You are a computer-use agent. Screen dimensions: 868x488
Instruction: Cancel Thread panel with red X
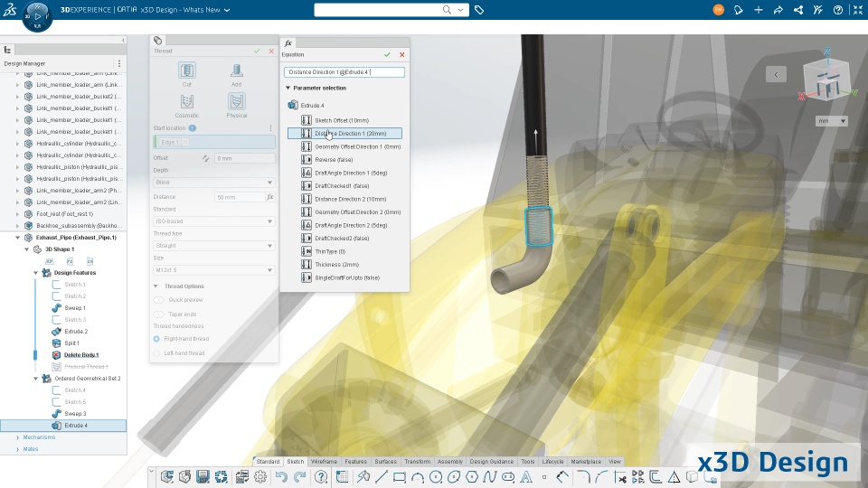point(271,51)
